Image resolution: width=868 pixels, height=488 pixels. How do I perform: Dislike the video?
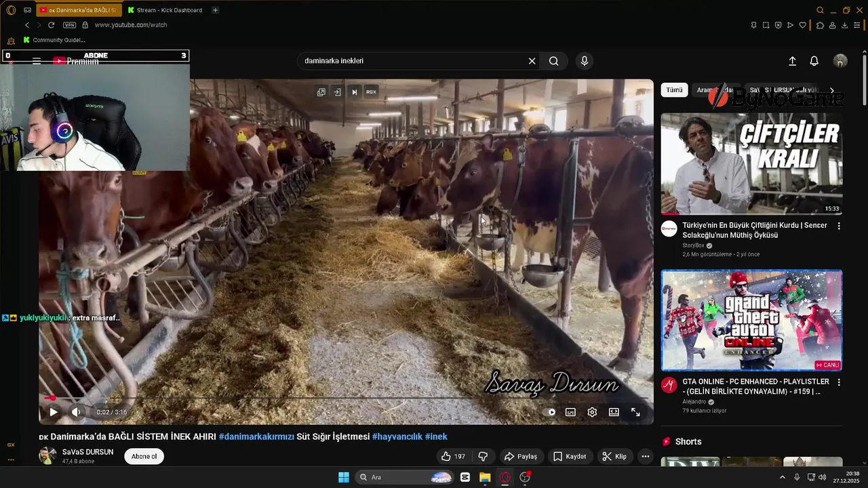(483, 456)
